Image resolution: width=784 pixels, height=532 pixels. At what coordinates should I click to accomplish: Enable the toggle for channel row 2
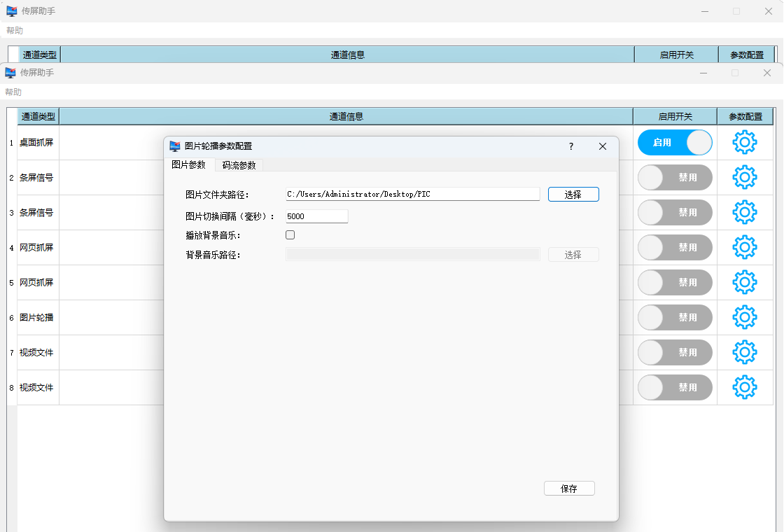tap(675, 178)
